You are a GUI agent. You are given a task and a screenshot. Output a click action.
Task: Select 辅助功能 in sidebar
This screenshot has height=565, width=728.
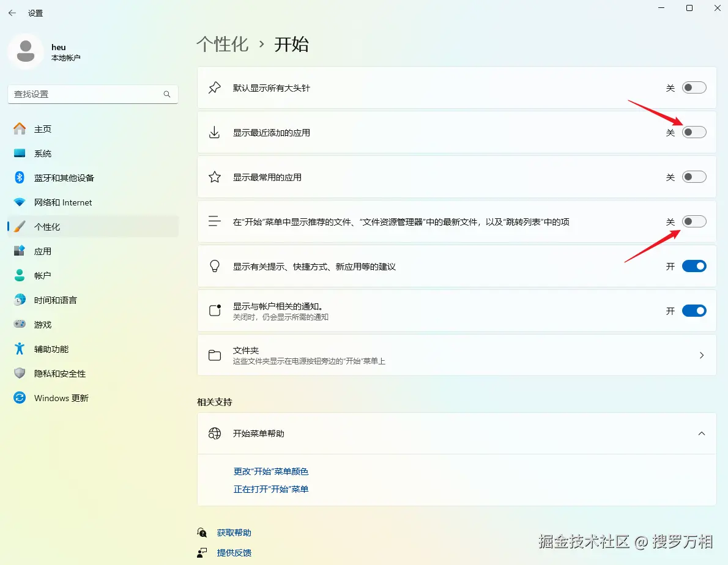(93, 349)
